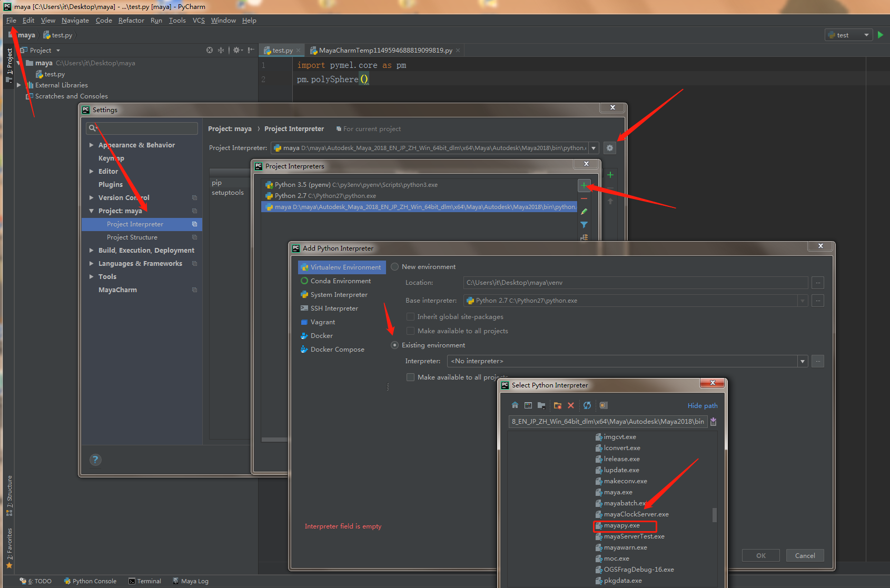Viewport: 890px width, 588px height.
Task: Select the New environment radio button
Action: (395, 267)
